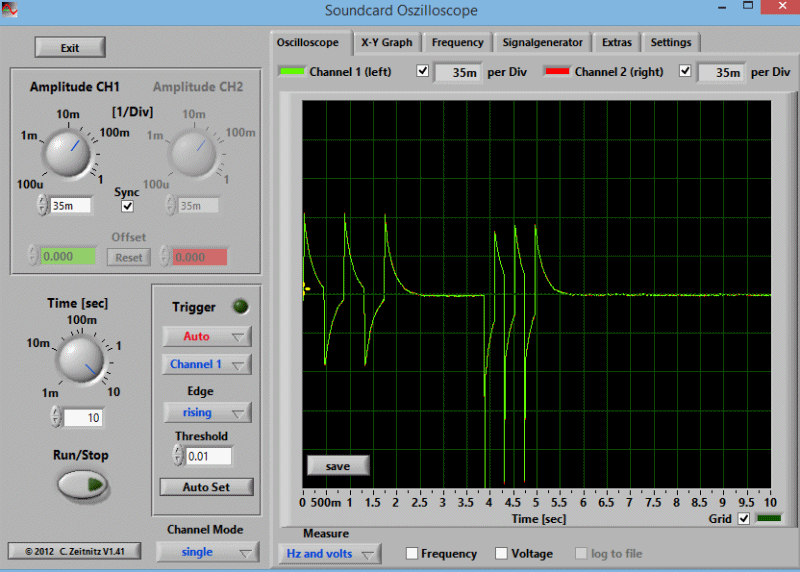Screen dimensions: 800x572
Task: Click the green Channel 1 color indicator
Action: click(x=292, y=71)
